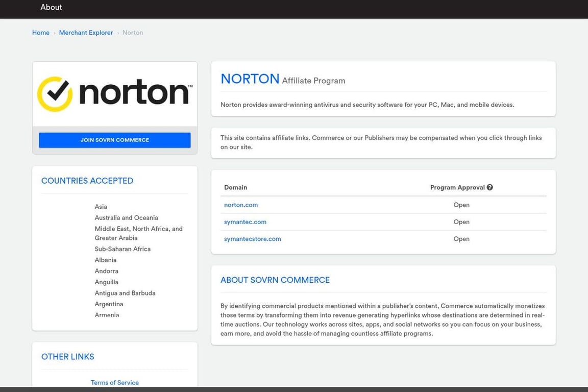The image size is (588, 392).
Task: Open the symantecstore.com domain link
Action: pos(252,238)
